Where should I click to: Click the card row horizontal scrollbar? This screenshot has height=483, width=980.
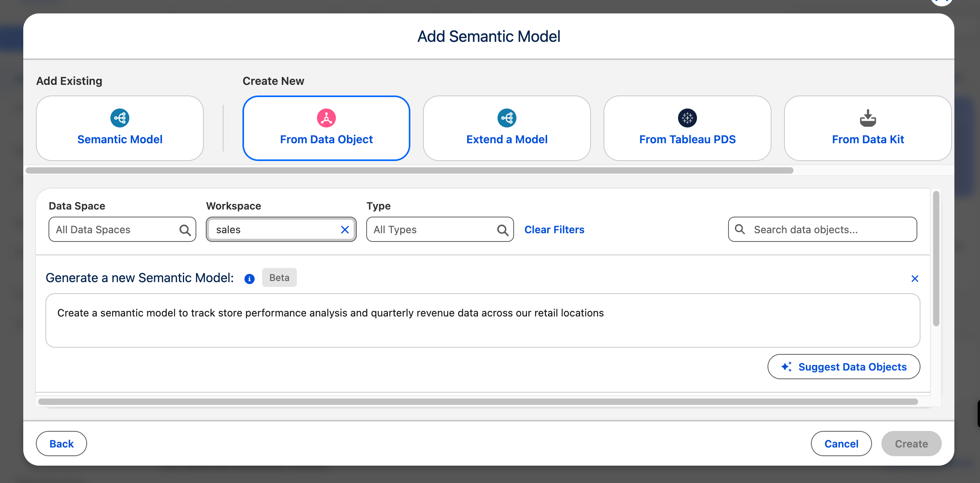click(x=410, y=170)
